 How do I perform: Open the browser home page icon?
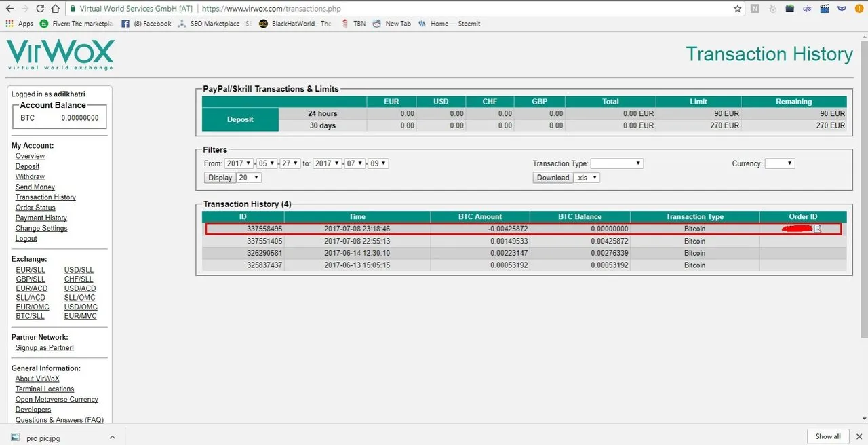56,9
